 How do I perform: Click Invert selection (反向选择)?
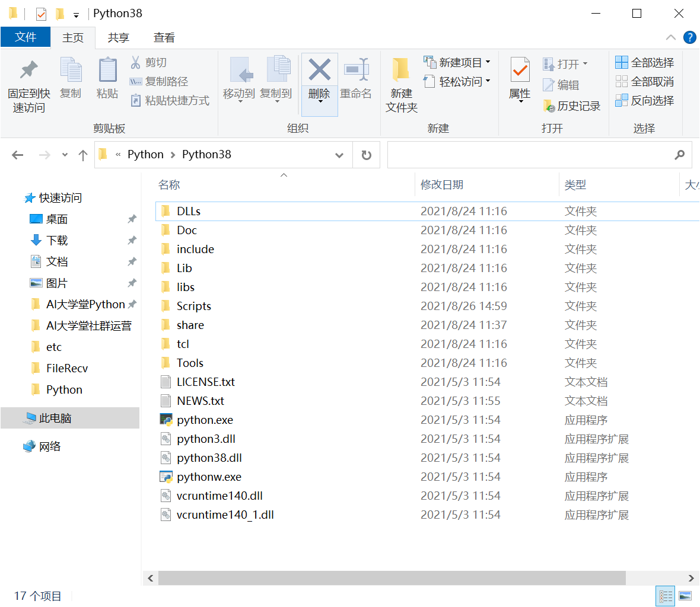coord(645,100)
